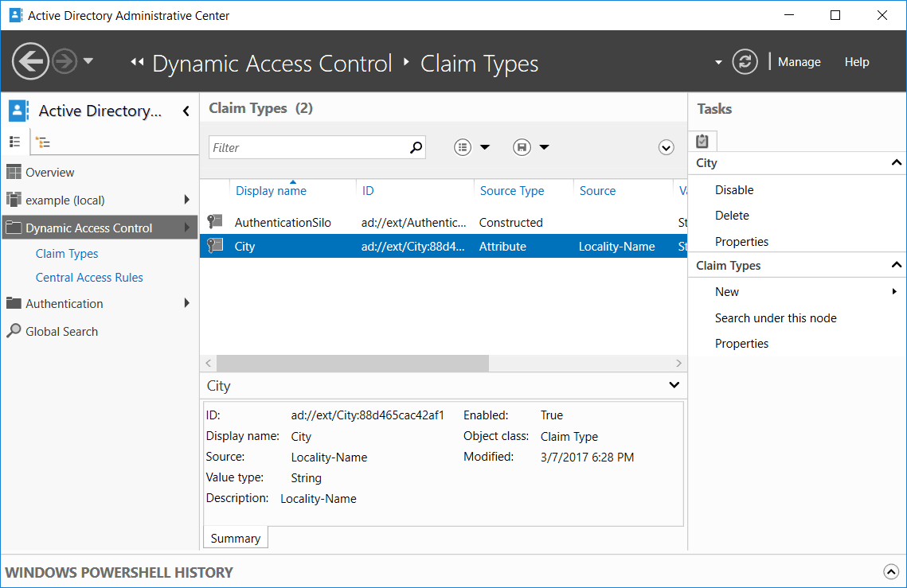Click the horizontal scrollbar left arrow
Screen dimensions: 907x588
(x=209, y=363)
